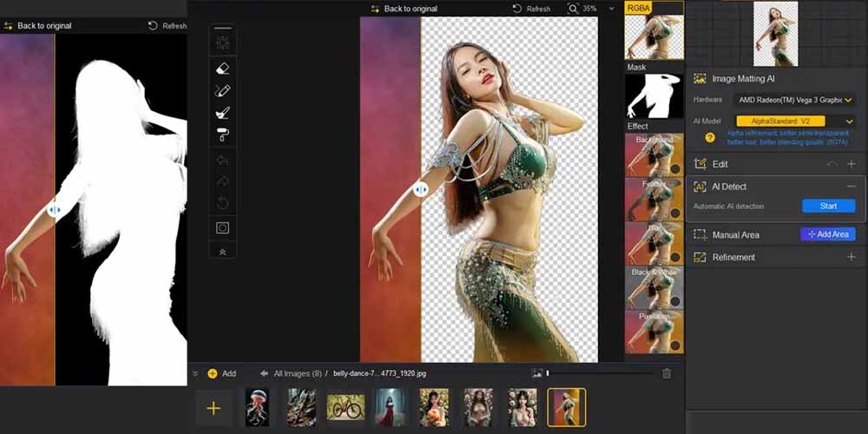The image size is (868, 434).
Task: Click the AI model help question icon
Action: coord(710,137)
